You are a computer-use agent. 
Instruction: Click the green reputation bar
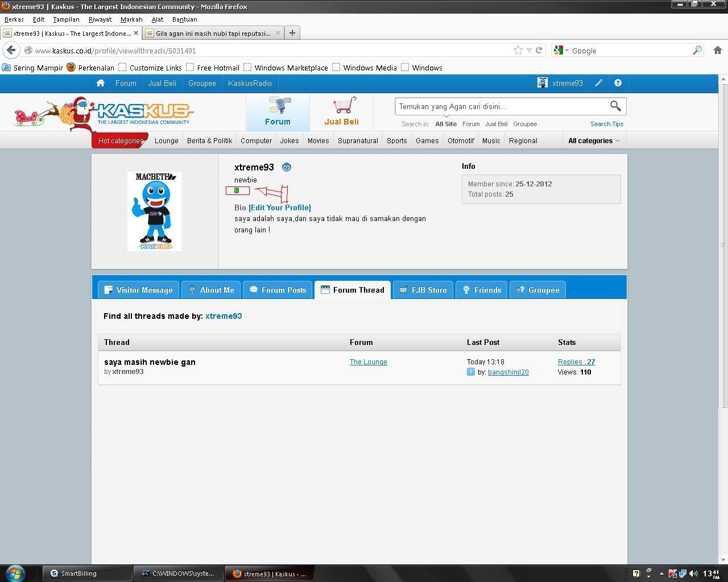[x=237, y=190]
